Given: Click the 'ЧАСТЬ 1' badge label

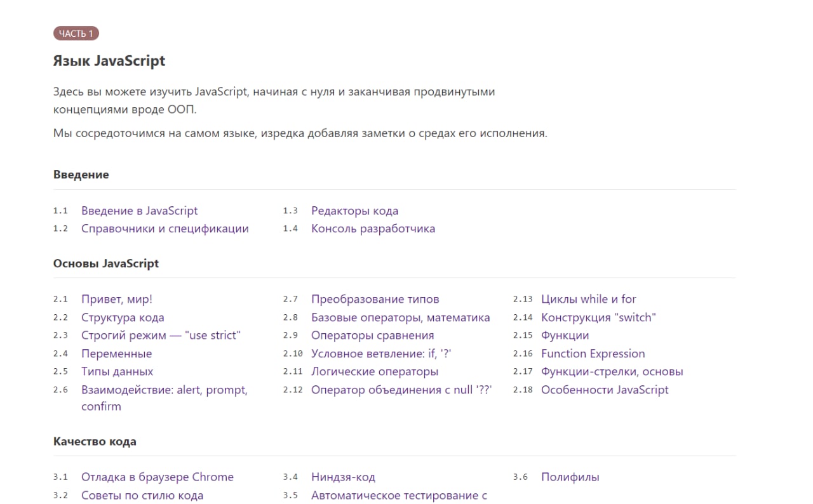Looking at the screenshot, I should click(76, 34).
